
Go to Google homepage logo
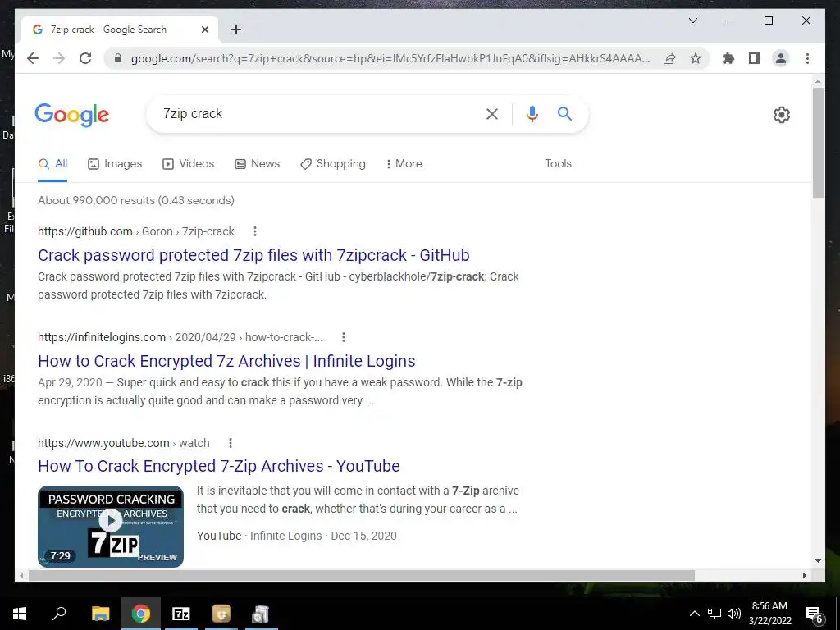pyautogui.click(x=72, y=115)
